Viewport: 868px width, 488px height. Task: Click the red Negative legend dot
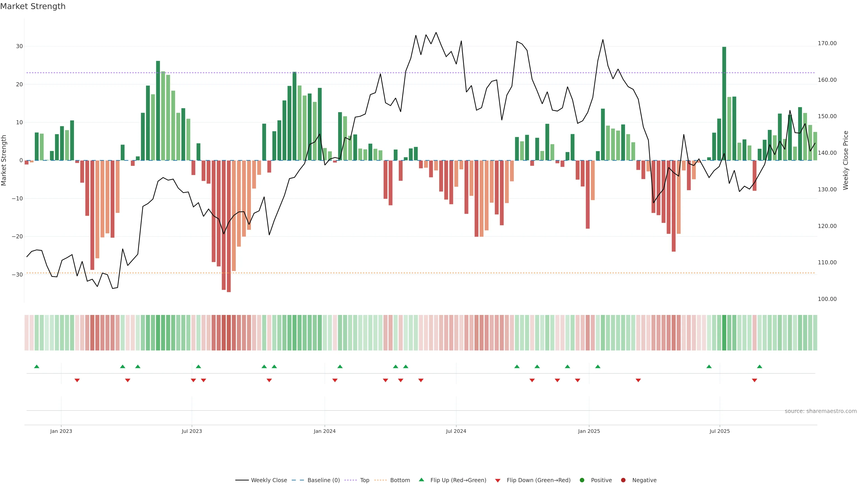pos(623,480)
